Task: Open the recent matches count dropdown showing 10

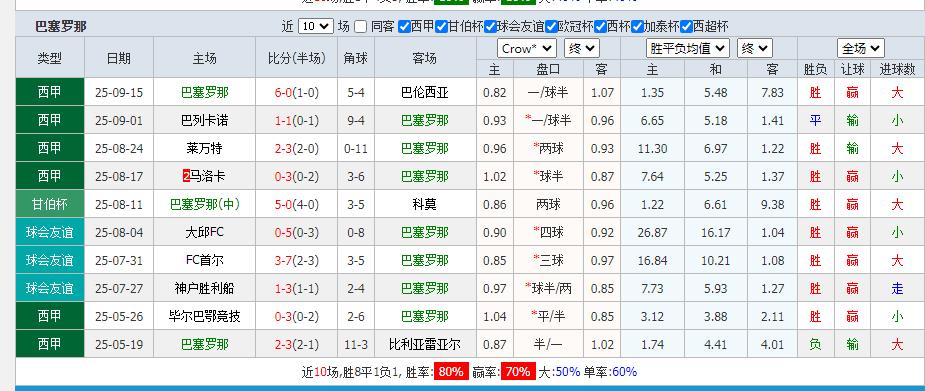Action: coord(316,27)
